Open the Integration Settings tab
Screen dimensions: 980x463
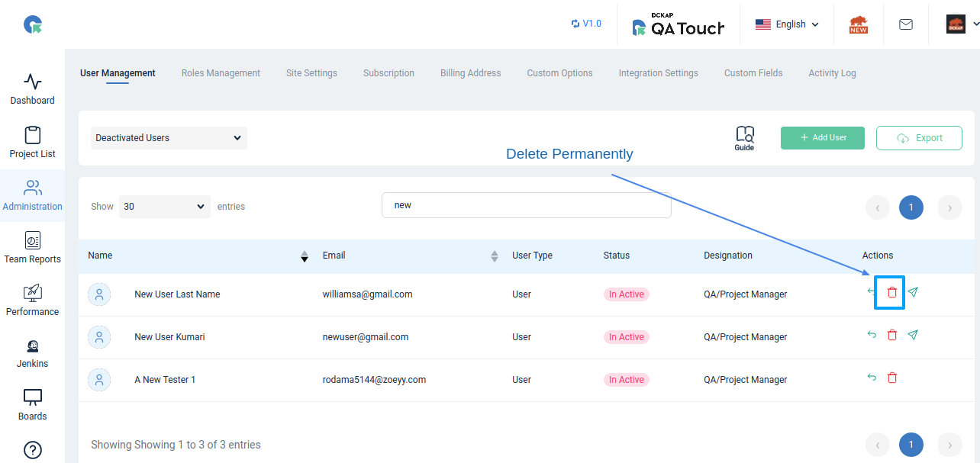658,73
